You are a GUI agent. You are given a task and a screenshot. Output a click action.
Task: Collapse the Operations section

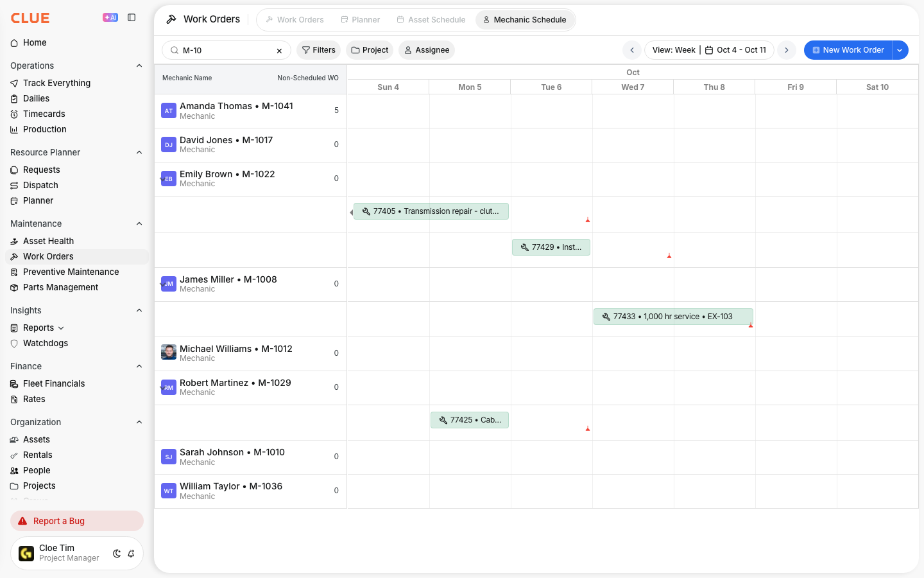pyautogui.click(x=139, y=66)
